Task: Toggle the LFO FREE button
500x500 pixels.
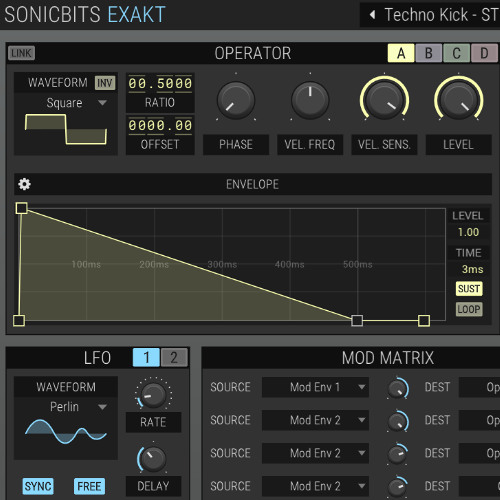Action: [89, 486]
